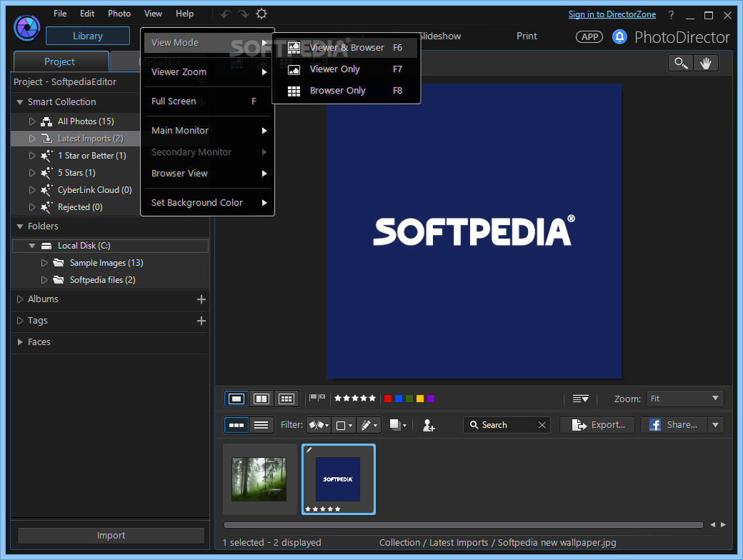
Task: Open help via the question mark icon
Action: point(671,15)
